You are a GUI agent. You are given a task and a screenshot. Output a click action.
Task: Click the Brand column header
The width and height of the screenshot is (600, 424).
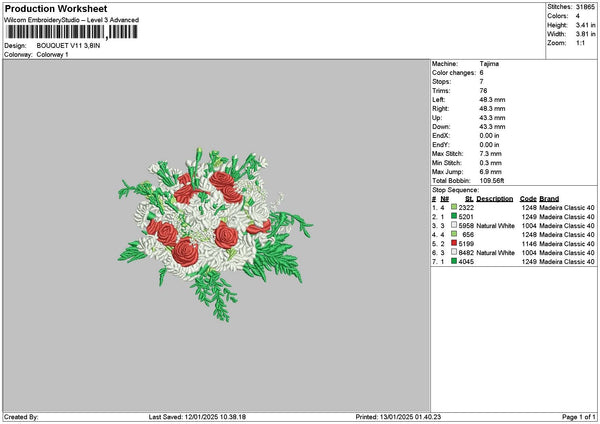pos(549,198)
